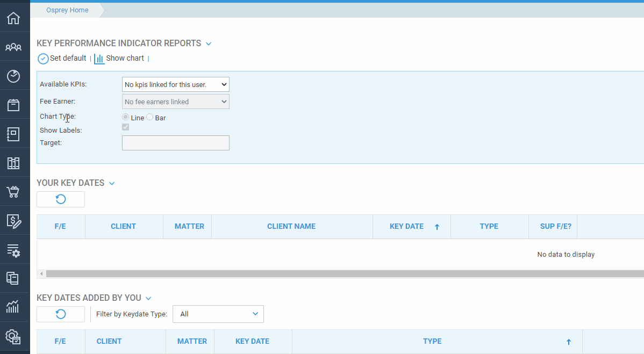Open the shopping cart sidebar icon
Screen dimensions: 644x354
(13, 192)
